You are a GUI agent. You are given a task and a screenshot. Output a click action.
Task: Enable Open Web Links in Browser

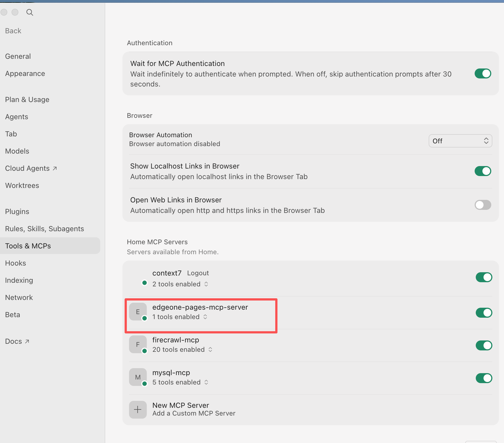[x=483, y=205]
